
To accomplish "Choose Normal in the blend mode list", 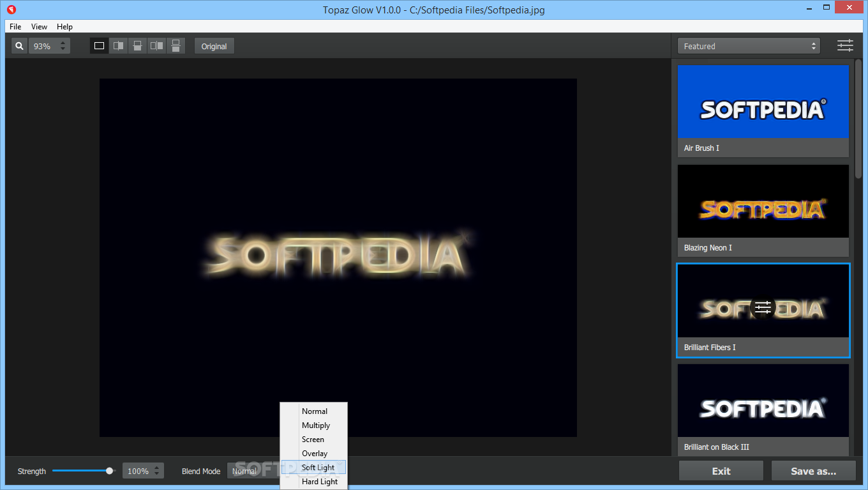I will point(314,411).
